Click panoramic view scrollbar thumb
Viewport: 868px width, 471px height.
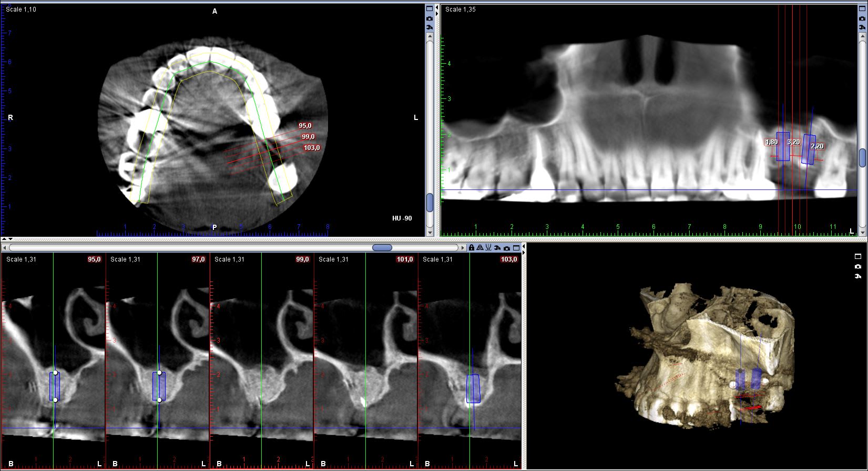(x=862, y=157)
